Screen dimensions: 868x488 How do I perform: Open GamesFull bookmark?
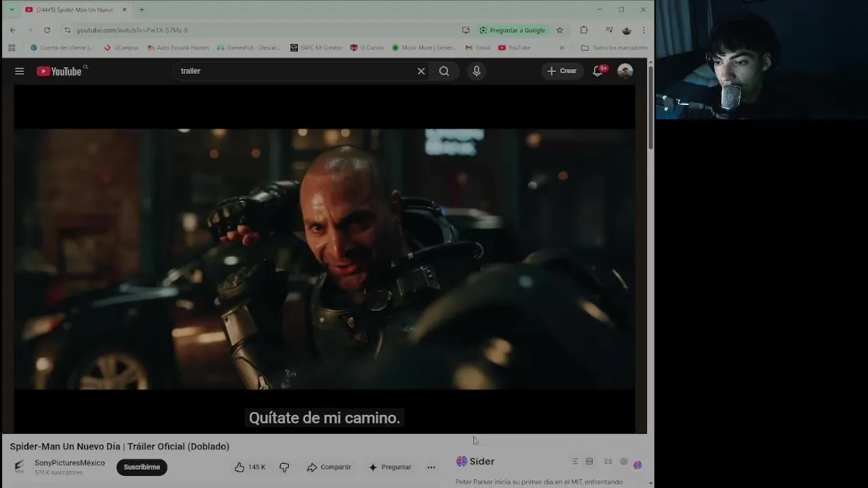pos(248,47)
